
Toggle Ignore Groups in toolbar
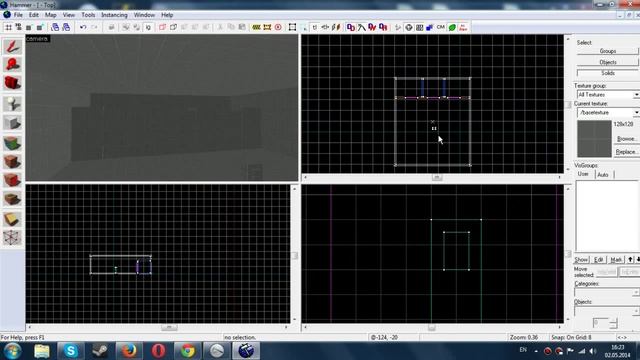click(x=148, y=27)
